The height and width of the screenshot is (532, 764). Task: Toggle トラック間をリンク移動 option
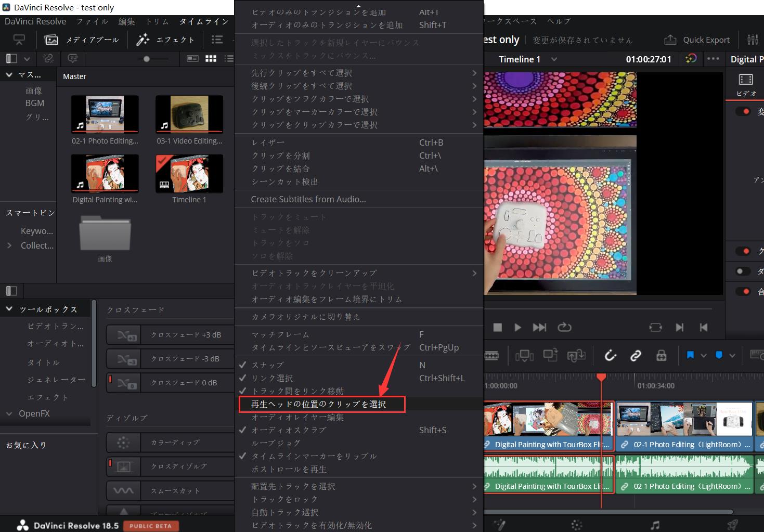point(359,391)
